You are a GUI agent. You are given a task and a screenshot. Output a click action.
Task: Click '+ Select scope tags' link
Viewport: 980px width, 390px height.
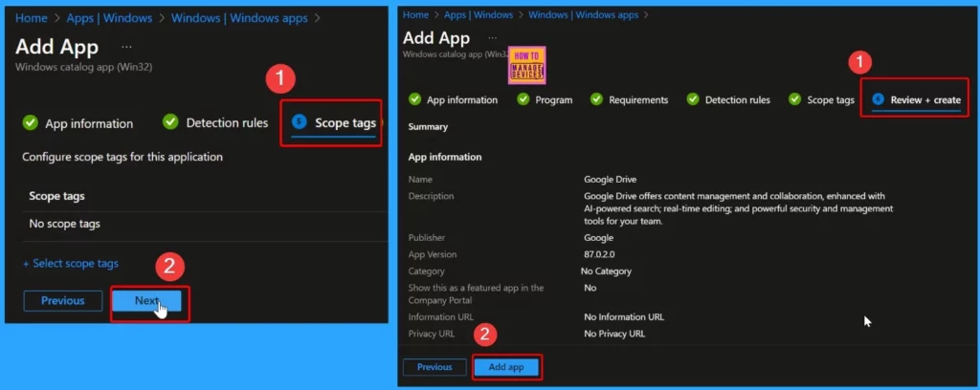point(71,263)
